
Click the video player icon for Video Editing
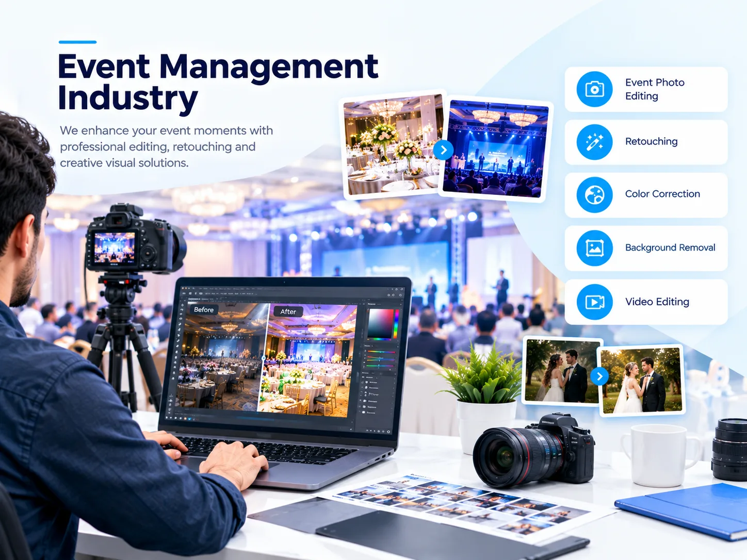(594, 302)
